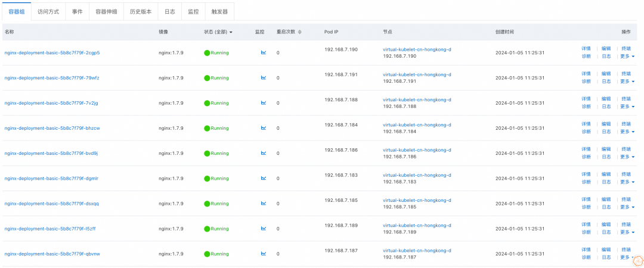This screenshot has height=268, width=644.
Task: Open pod nginx-deployment-basic-5b8c7f79f-79wfz link
Action: click(x=52, y=78)
